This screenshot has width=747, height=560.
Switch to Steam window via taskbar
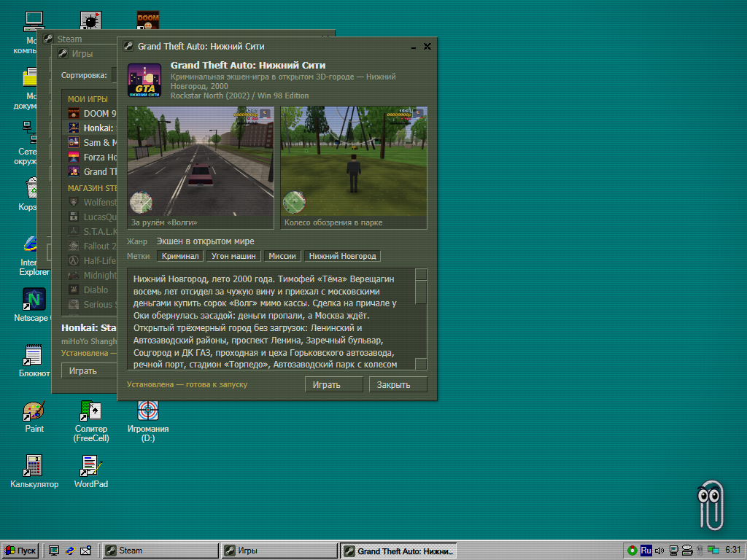(x=160, y=551)
